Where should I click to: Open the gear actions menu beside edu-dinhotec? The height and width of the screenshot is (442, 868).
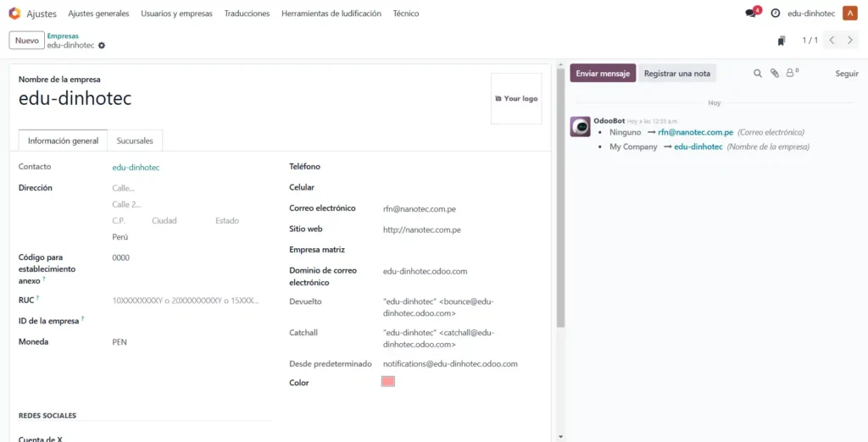(102, 46)
